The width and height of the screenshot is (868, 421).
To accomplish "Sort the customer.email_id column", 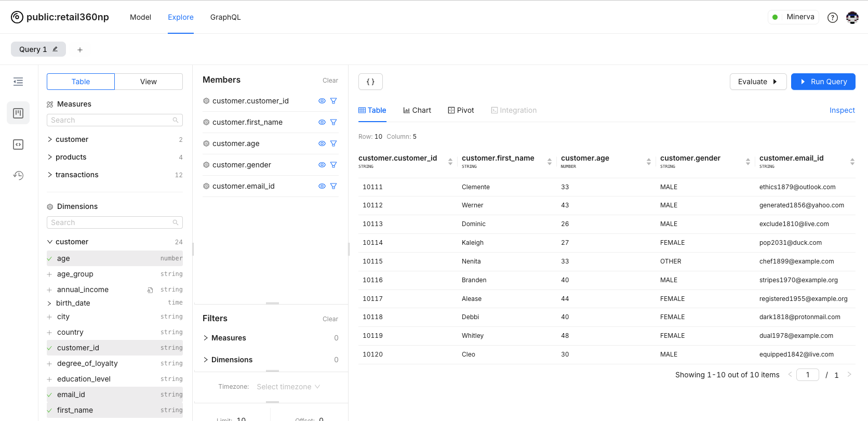I will pyautogui.click(x=852, y=162).
